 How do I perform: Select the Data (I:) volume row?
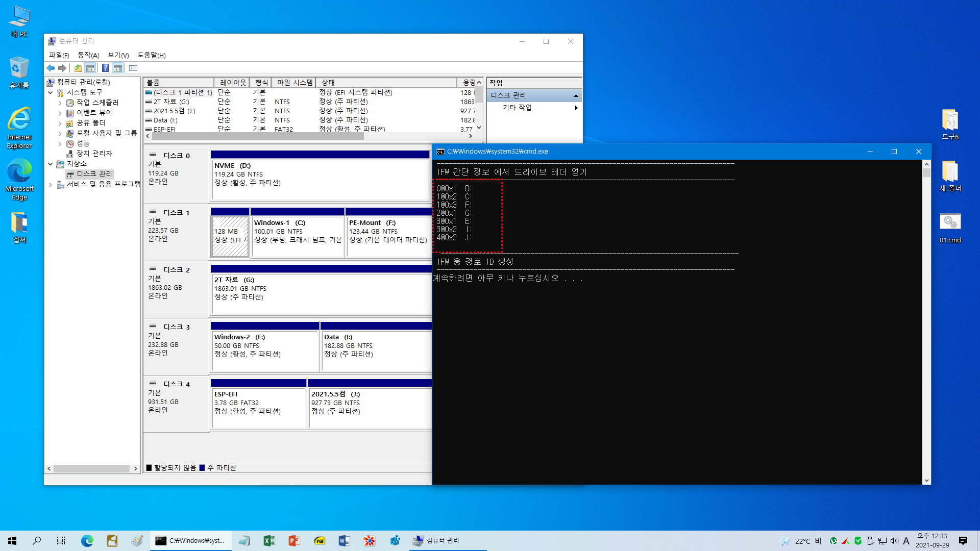coord(309,120)
